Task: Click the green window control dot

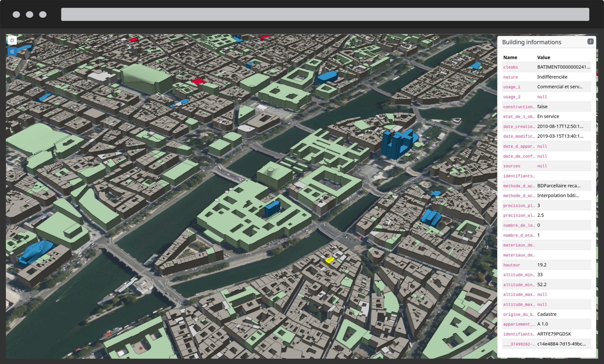Action: [x=43, y=15]
